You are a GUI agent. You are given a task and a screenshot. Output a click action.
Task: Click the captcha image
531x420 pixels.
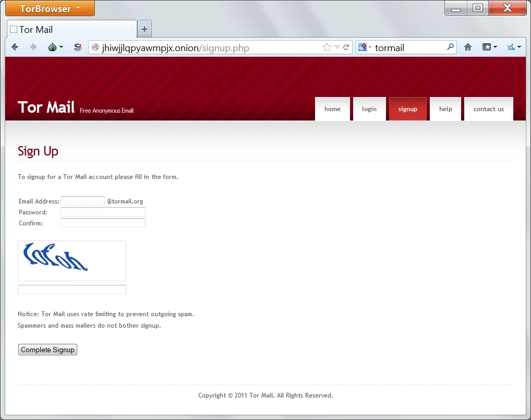pyautogui.click(x=72, y=261)
